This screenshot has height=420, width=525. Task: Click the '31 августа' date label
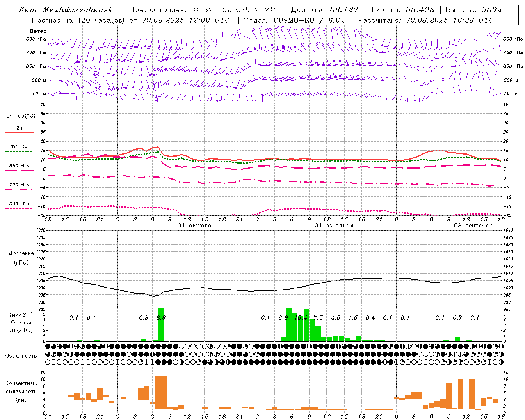194,226
